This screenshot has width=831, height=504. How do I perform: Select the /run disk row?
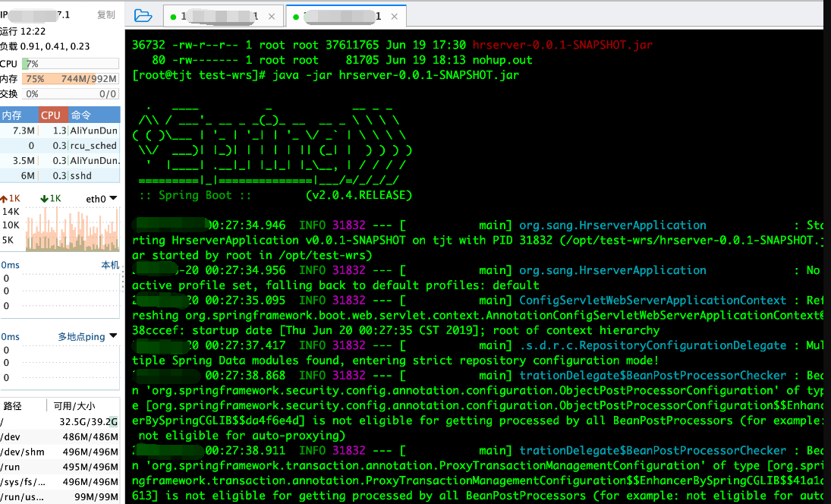(60, 466)
